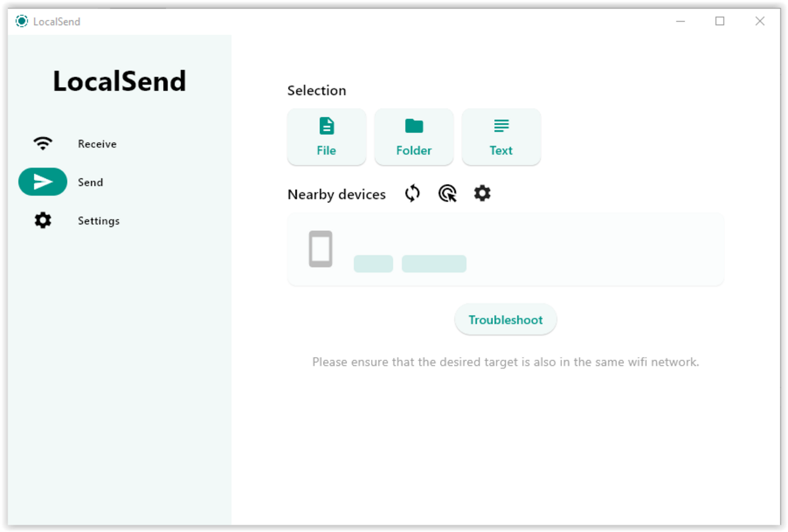Refresh the nearby devices scan

[412, 194]
